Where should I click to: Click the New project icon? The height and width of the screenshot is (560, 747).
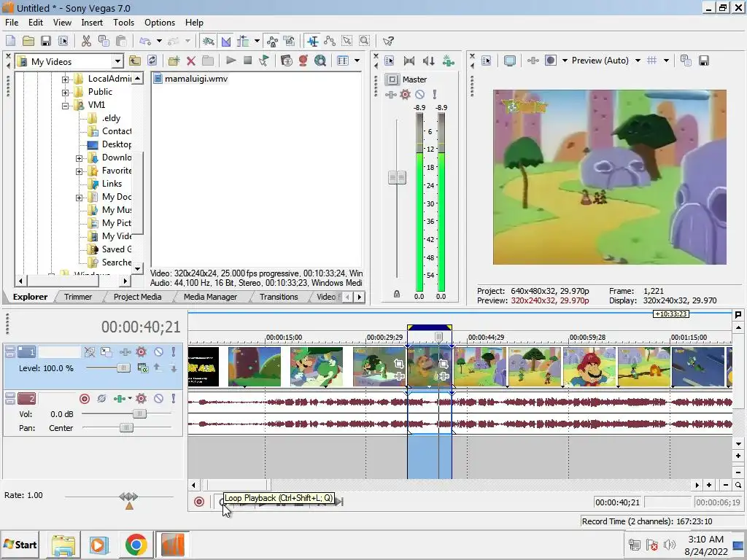pos(10,41)
